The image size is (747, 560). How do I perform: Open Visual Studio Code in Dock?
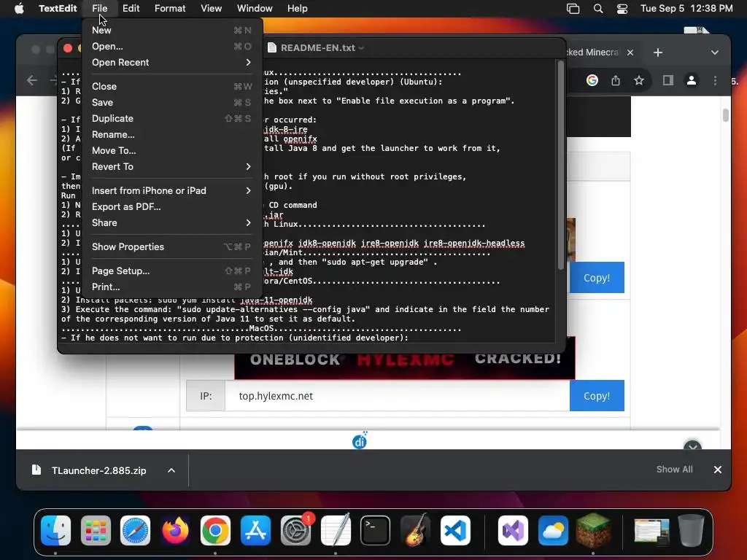pos(455,530)
